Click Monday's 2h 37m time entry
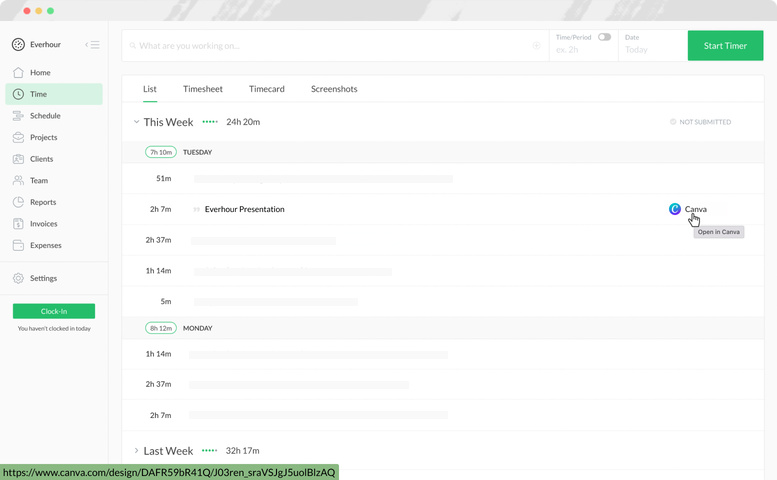 pos(158,384)
